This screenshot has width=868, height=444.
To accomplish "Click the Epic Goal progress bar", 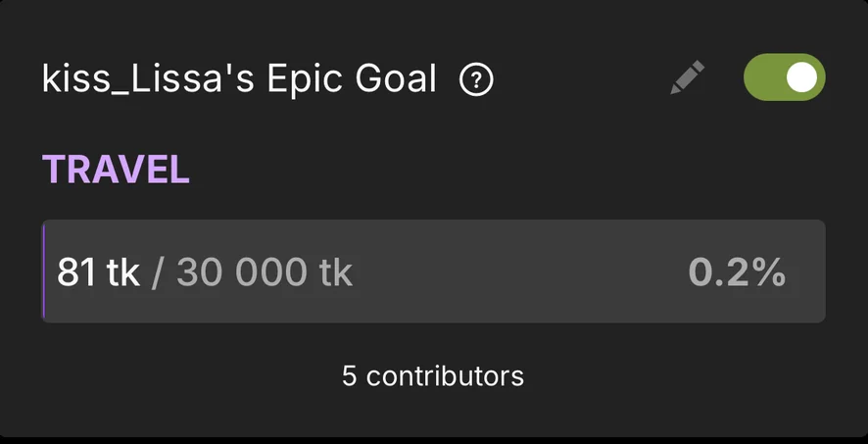I will [x=433, y=271].
